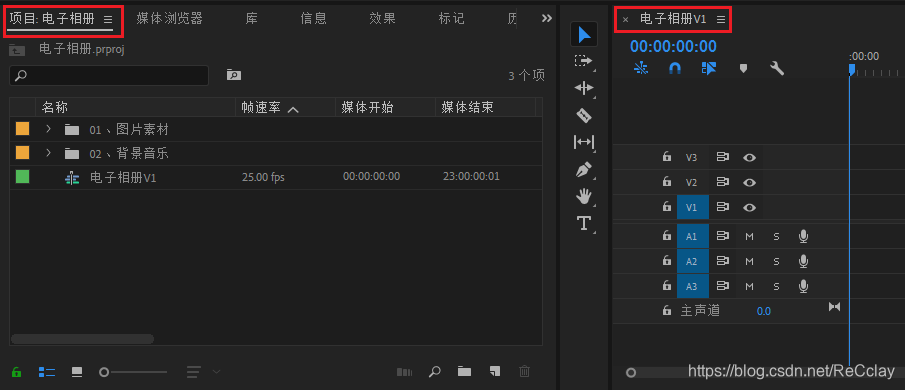Select the Ripple Edit tool

[x=584, y=88]
